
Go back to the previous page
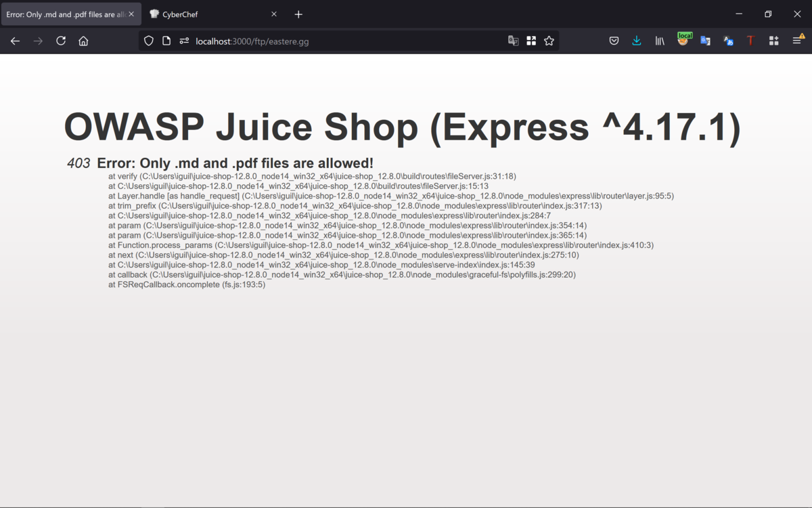click(15, 41)
